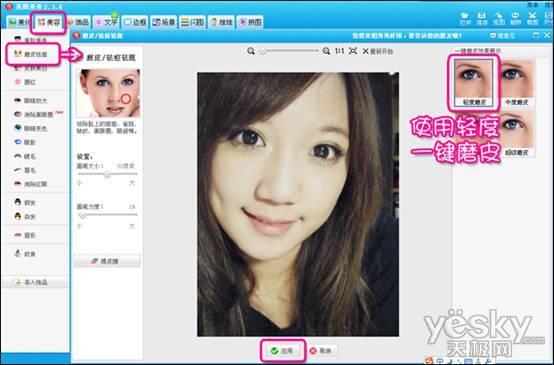Select the 腮红 blush tool

point(25,82)
